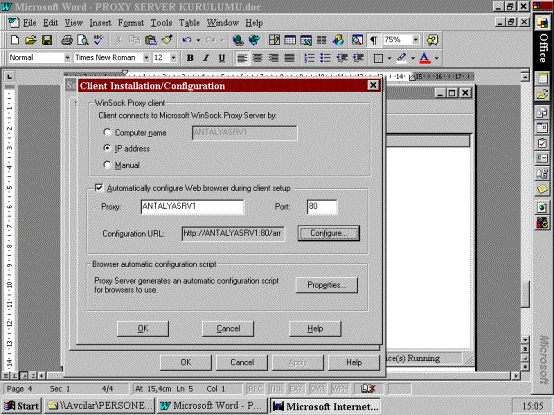Open the Tables and Borders icon
This screenshot has height=415, width=554.
pos(274,40)
